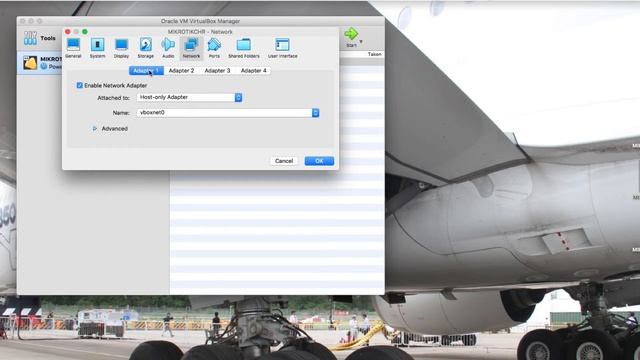Switch to the Adapter 4 tab
This screenshot has width=640, height=360.
253,71
